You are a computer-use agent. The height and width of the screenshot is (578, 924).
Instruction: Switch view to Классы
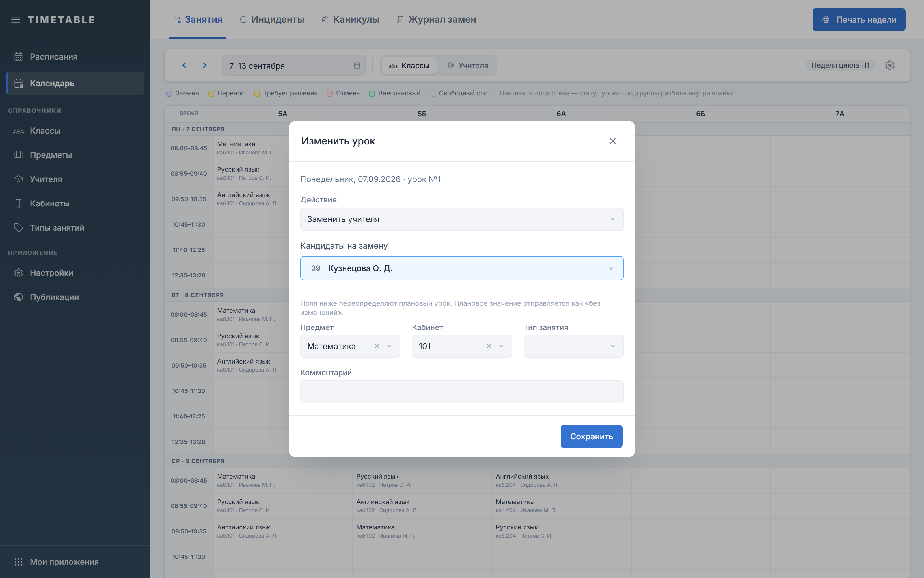[409, 66]
